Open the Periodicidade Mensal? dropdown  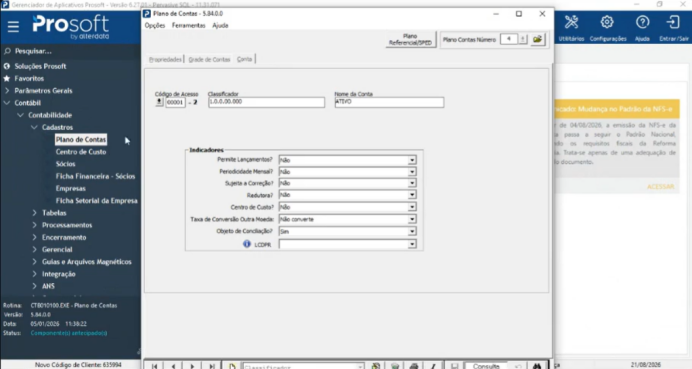pos(412,172)
